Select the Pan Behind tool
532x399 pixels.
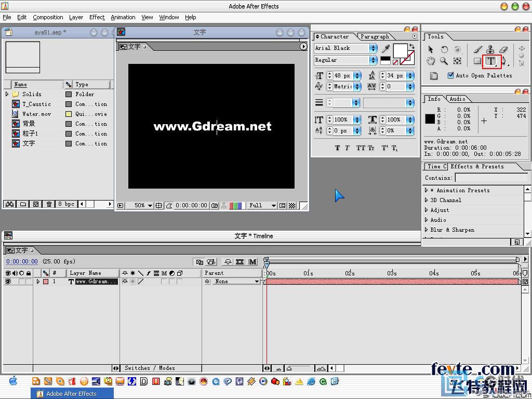pos(457,61)
